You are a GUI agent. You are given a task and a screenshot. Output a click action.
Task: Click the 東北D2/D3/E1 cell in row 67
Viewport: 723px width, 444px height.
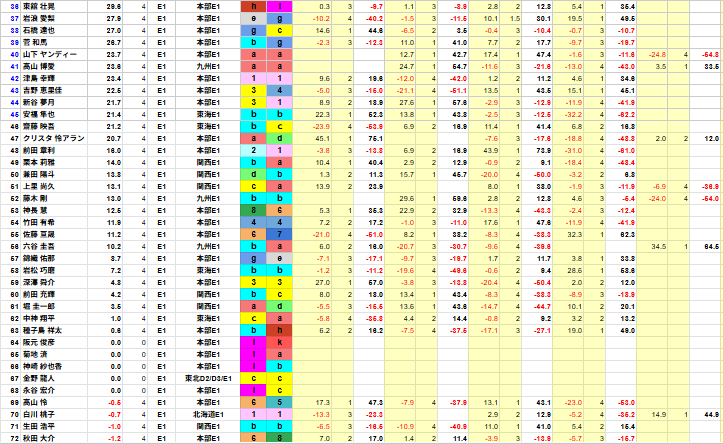point(208,379)
